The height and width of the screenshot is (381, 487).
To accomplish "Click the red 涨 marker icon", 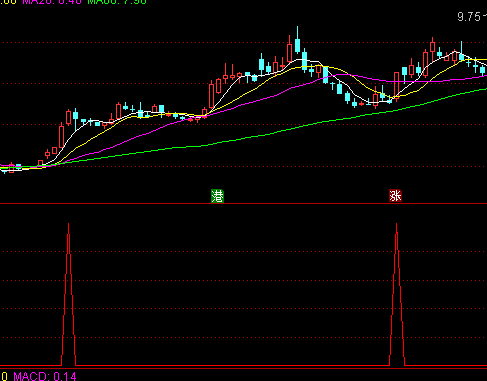I will point(395,196).
